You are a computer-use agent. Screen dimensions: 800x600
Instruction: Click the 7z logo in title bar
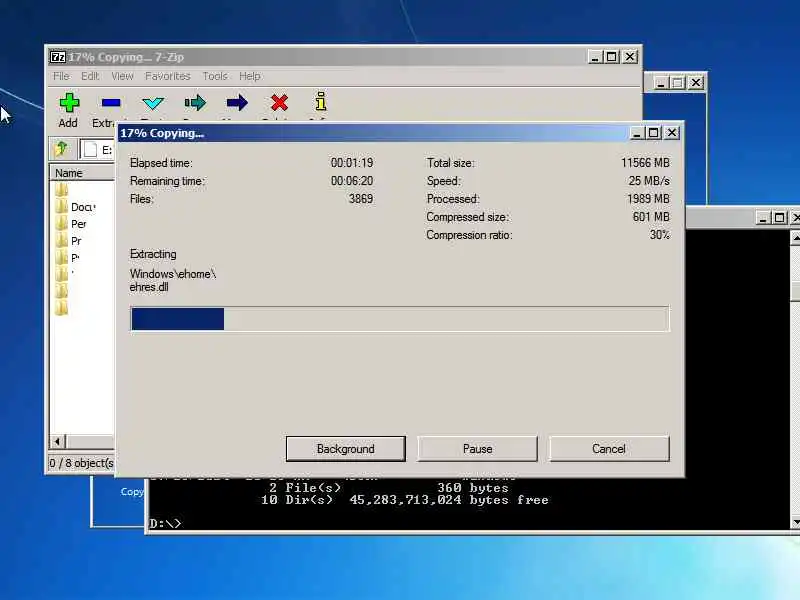[58, 57]
